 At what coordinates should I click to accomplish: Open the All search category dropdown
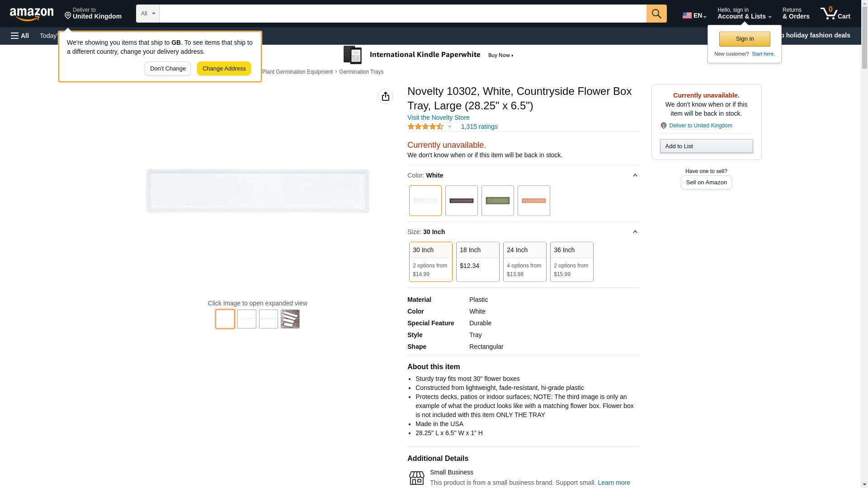coord(148,14)
